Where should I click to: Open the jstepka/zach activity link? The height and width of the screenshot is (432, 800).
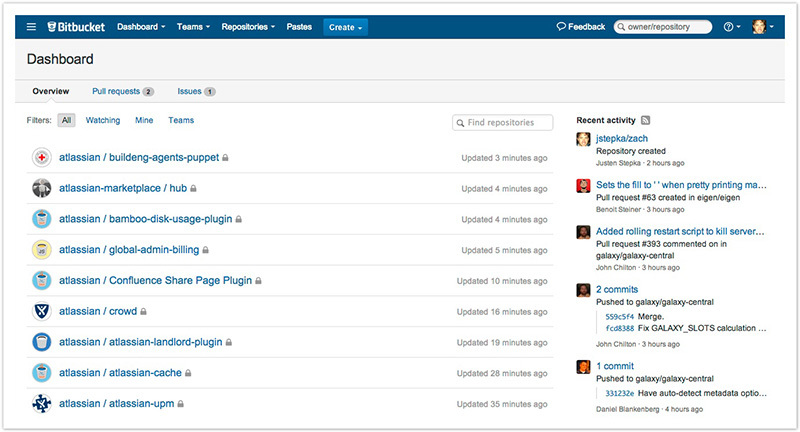click(622, 138)
